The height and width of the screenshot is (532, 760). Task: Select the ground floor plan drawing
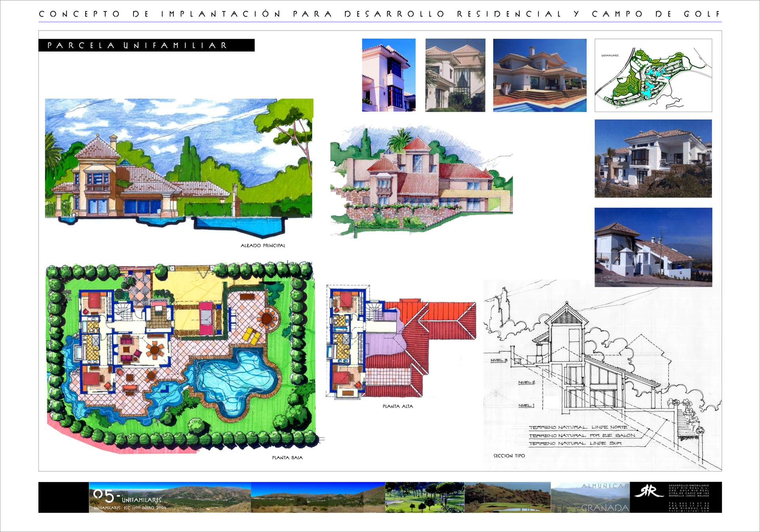(182, 356)
